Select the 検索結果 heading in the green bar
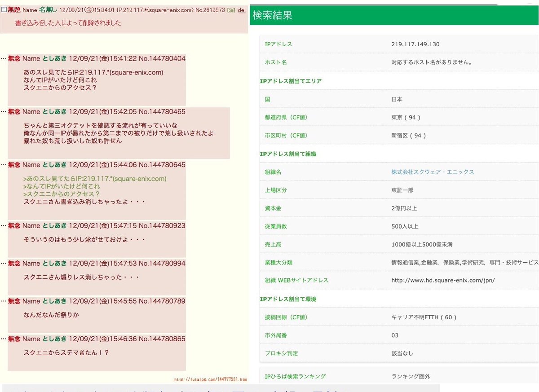The height and width of the screenshot is (392, 539). pyautogui.click(x=273, y=15)
